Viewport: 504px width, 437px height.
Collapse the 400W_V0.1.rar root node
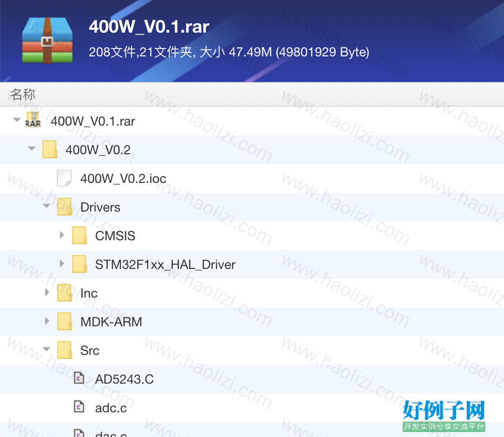click(17, 120)
